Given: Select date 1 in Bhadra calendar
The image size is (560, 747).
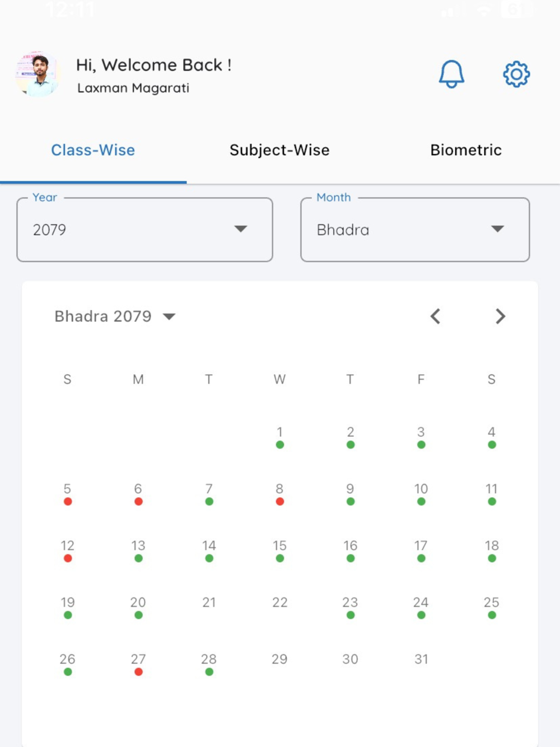Looking at the screenshot, I should pos(279,436).
